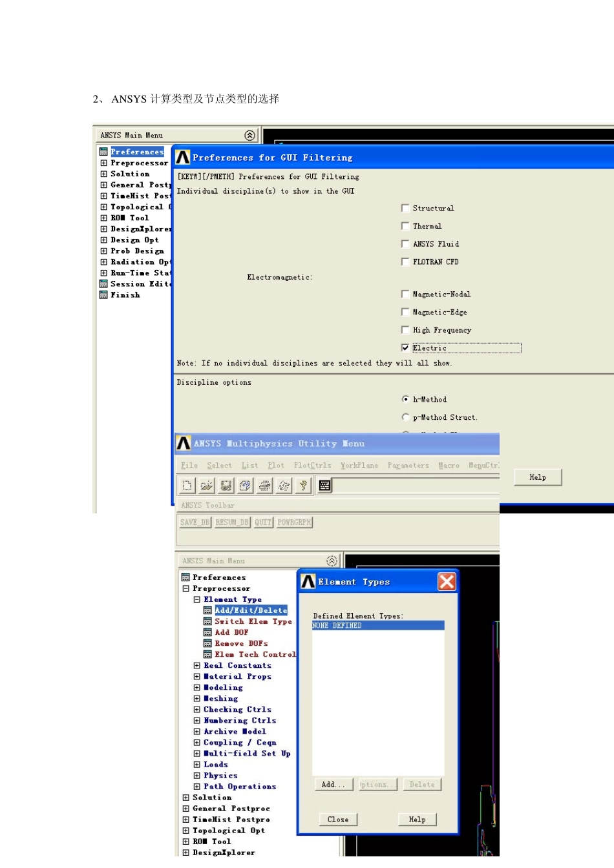This screenshot has height=868, width=614.
Task: Check the High Frequency checkbox
Action: click(x=405, y=330)
